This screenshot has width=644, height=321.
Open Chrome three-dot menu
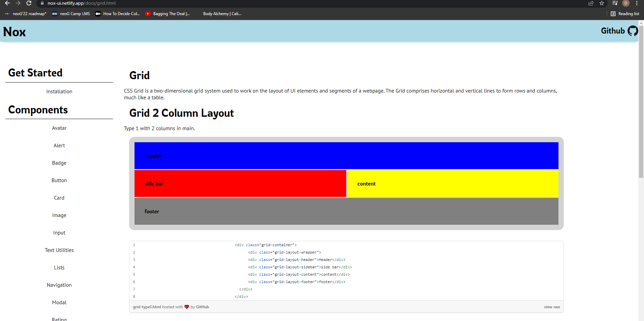point(637,3)
